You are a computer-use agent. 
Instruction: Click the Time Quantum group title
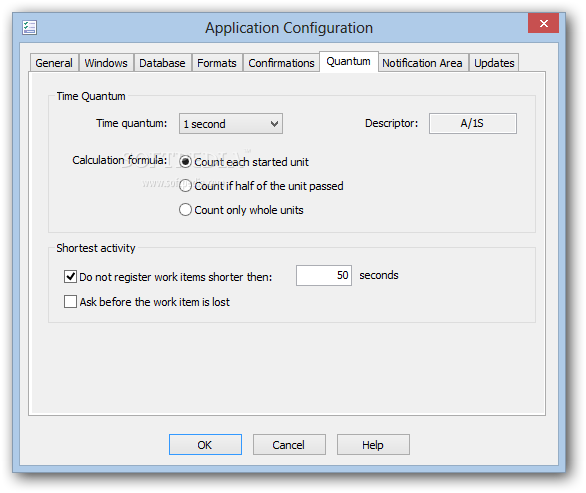pos(91,96)
